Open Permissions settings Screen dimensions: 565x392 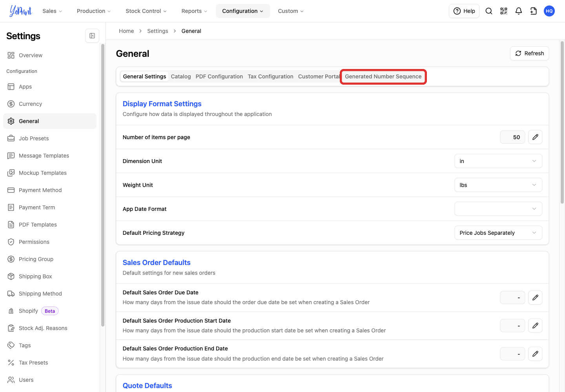tap(50, 242)
